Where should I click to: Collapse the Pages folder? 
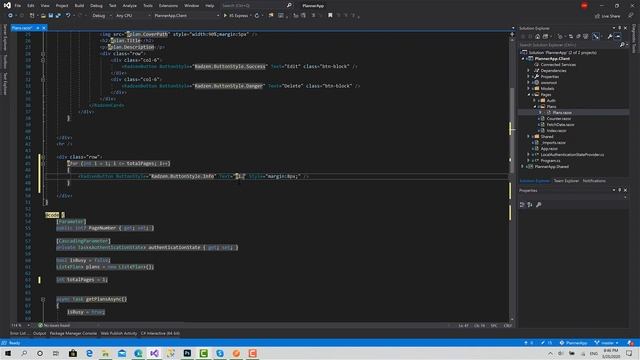[529, 94]
